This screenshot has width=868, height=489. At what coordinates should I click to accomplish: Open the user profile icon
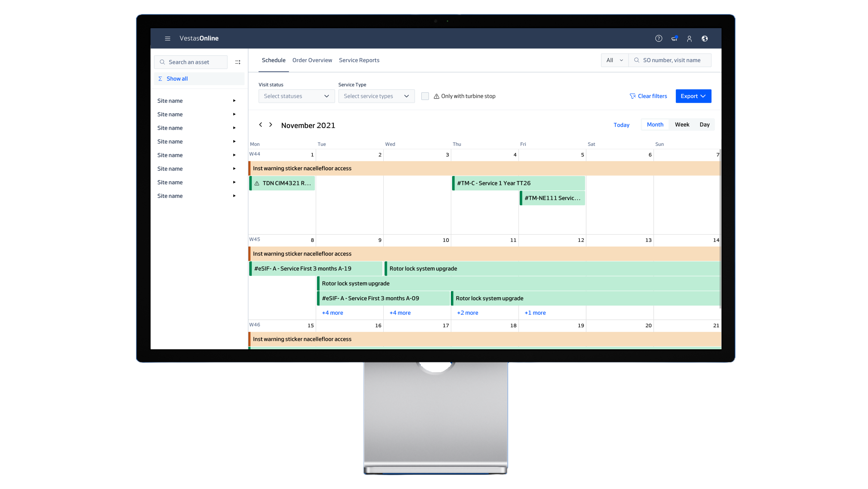[689, 39]
